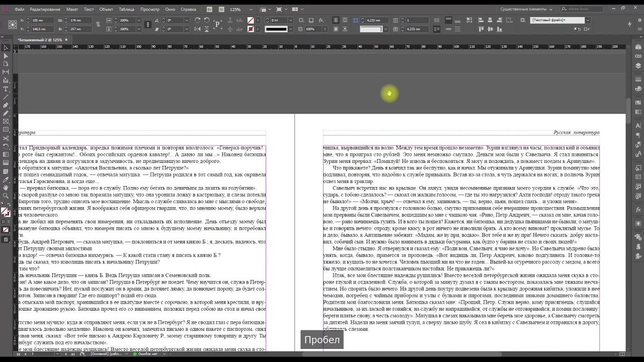Viewport: 644px width, 362px height.
Task: Open shear angle dropdown
Action: [x=187, y=29]
